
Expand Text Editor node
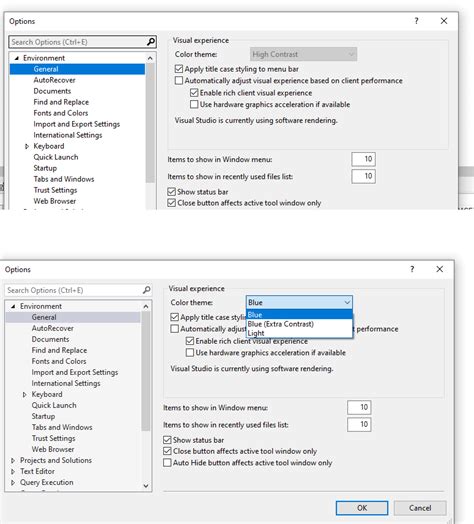pos(13,472)
